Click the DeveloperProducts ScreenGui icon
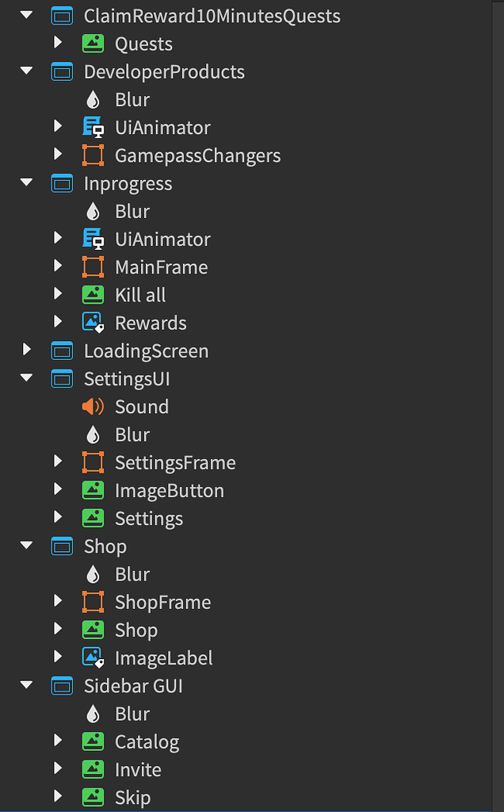This screenshot has height=812, width=504. 61,71
